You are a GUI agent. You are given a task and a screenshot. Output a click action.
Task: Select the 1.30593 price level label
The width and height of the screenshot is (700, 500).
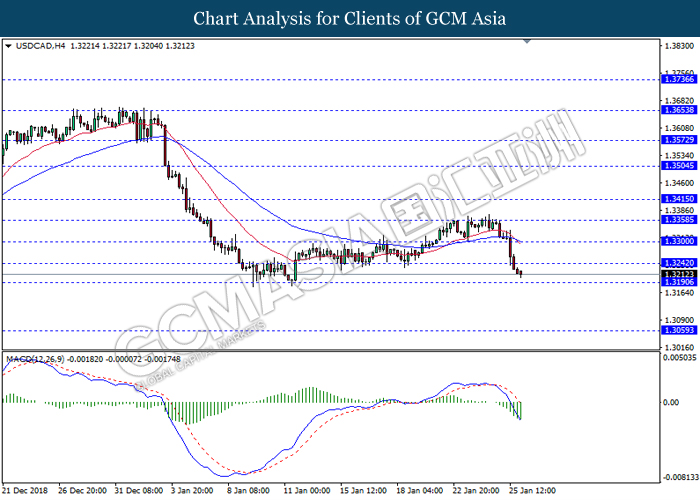click(x=679, y=330)
